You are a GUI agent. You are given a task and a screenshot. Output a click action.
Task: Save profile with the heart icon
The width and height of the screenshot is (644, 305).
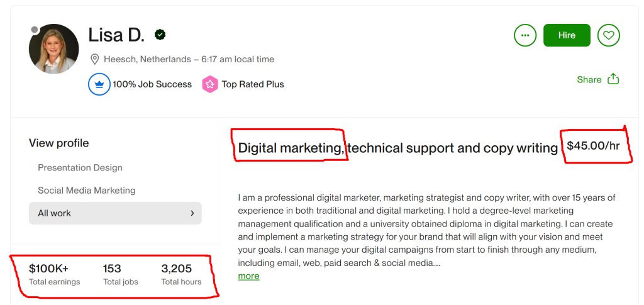click(608, 35)
